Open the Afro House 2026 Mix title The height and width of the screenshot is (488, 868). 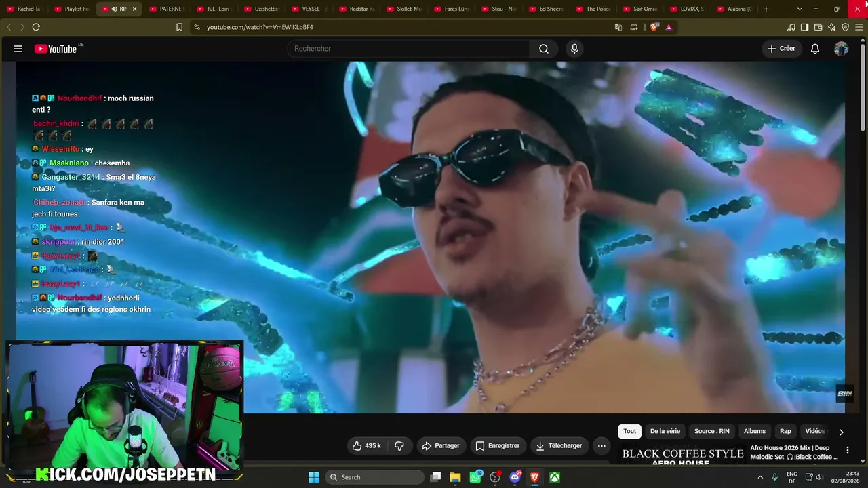click(x=794, y=452)
